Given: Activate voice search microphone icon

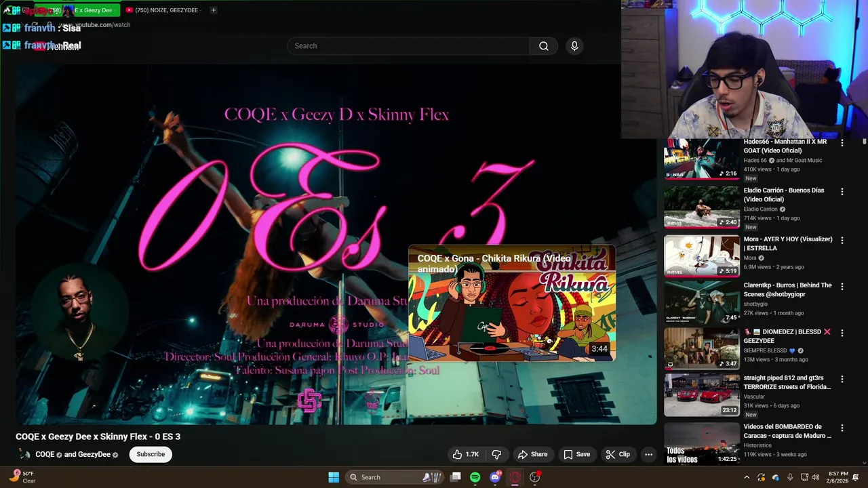Looking at the screenshot, I should (x=574, y=46).
